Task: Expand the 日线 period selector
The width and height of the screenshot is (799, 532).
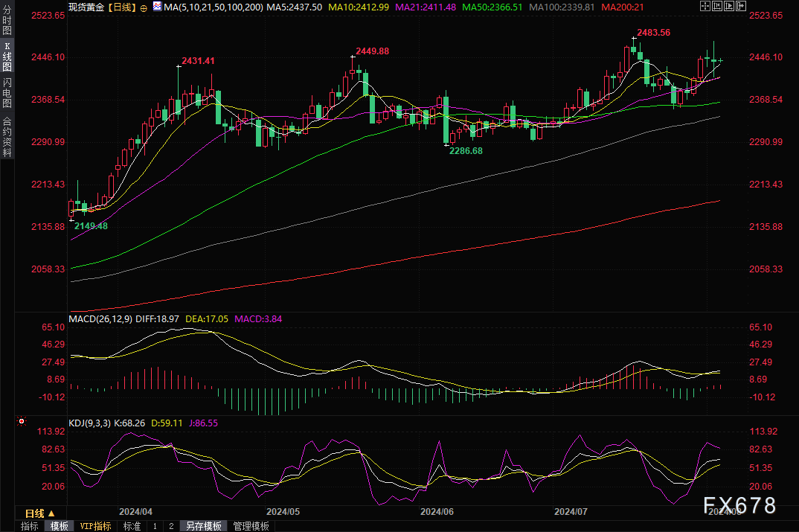Action: [x=40, y=513]
